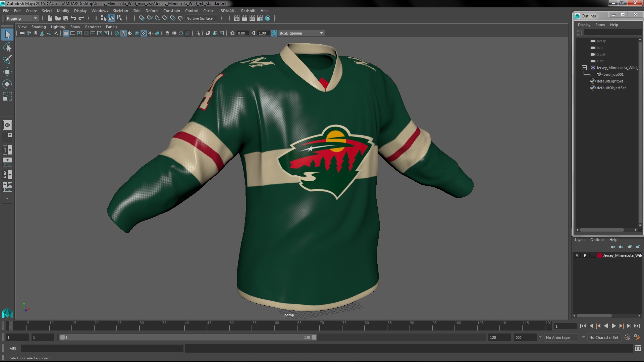This screenshot has height=362, width=644.
Task: Open the Render View window
Action: (237, 18)
